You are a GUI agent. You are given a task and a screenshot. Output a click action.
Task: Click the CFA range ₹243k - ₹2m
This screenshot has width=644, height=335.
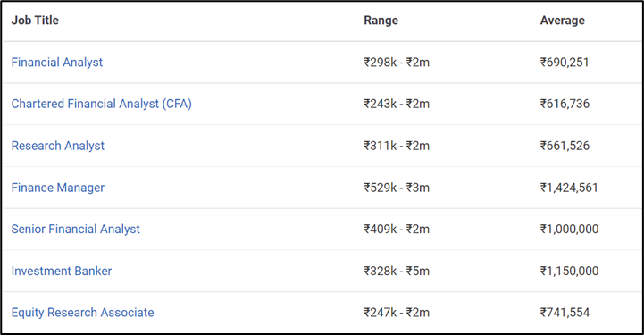397,104
